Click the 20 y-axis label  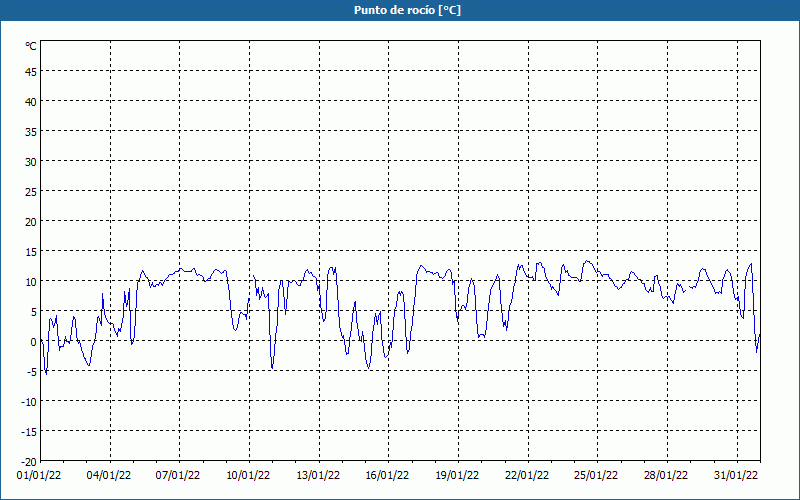[31, 222]
